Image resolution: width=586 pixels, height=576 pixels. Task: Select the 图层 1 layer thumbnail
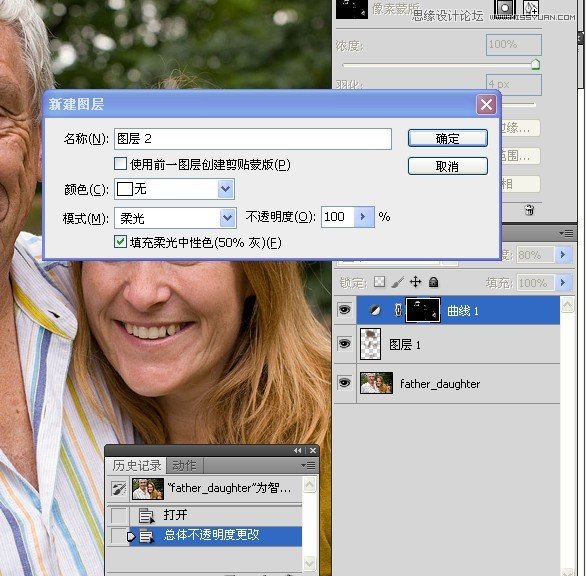click(x=370, y=344)
